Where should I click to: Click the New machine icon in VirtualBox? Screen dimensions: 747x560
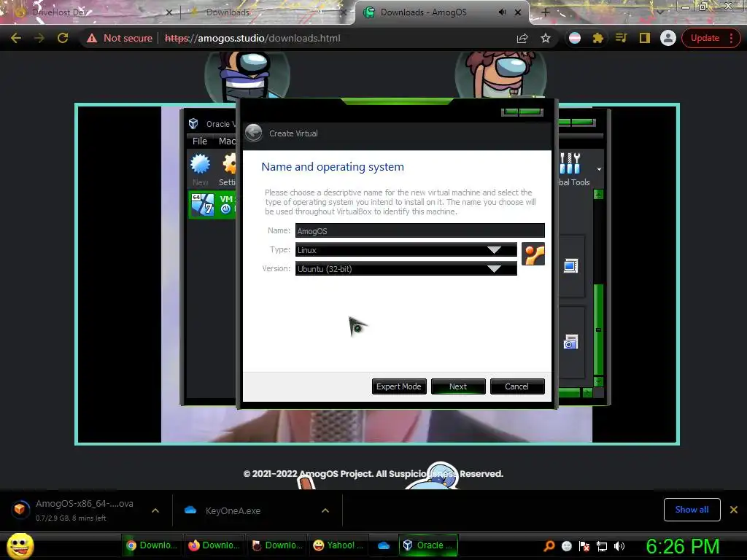tap(200, 169)
